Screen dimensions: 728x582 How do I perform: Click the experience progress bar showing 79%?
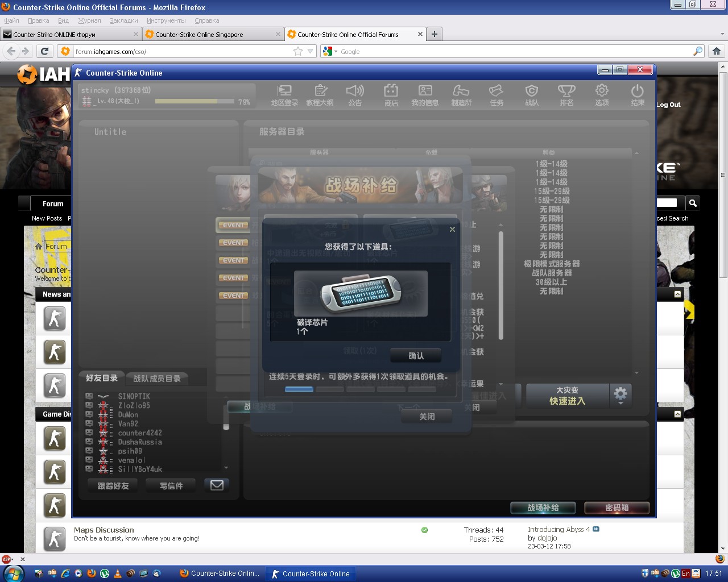coord(195,102)
